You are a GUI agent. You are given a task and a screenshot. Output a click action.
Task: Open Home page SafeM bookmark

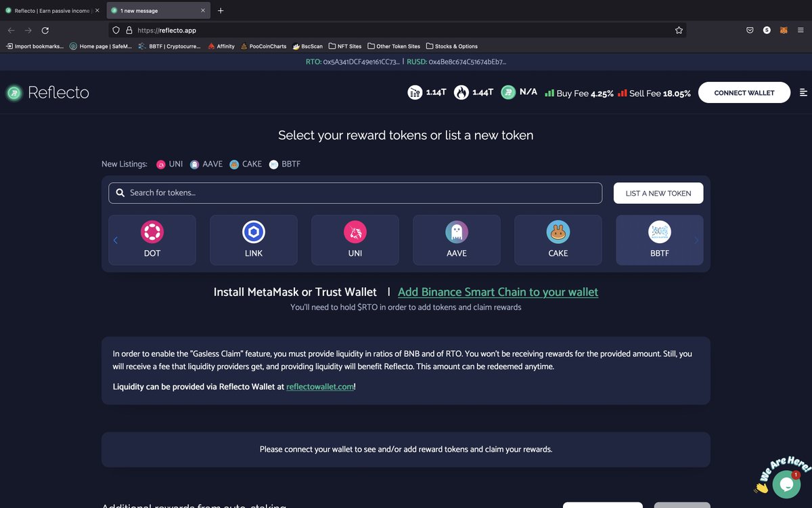point(101,46)
